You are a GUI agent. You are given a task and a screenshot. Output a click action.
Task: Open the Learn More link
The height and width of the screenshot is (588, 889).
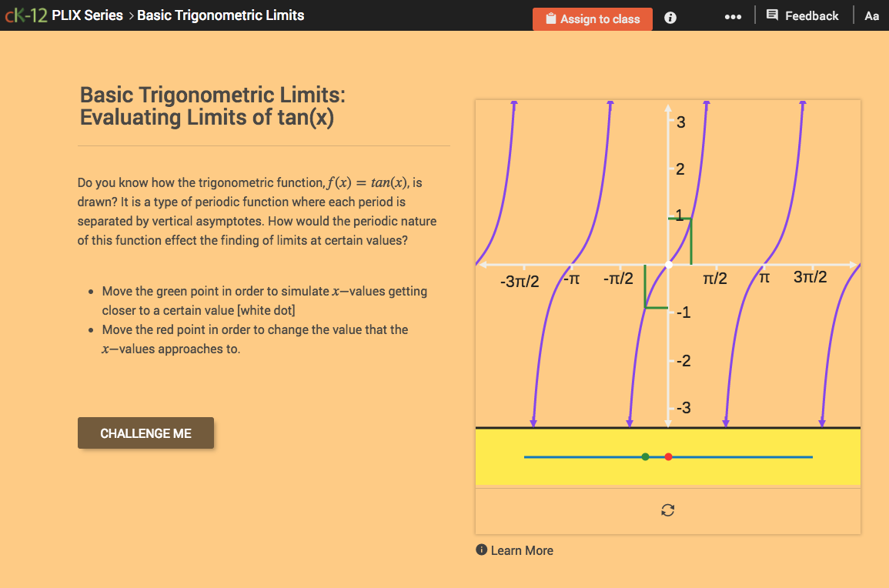(x=523, y=550)
